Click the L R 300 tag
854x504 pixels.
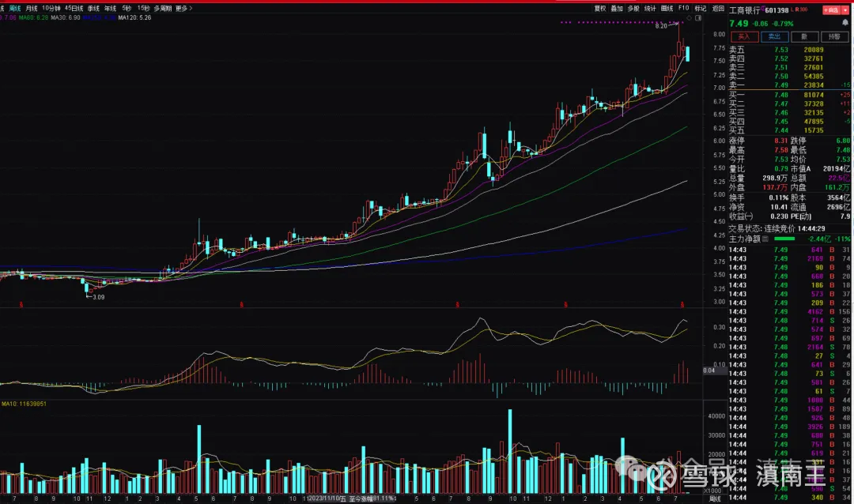click(799, 9)
